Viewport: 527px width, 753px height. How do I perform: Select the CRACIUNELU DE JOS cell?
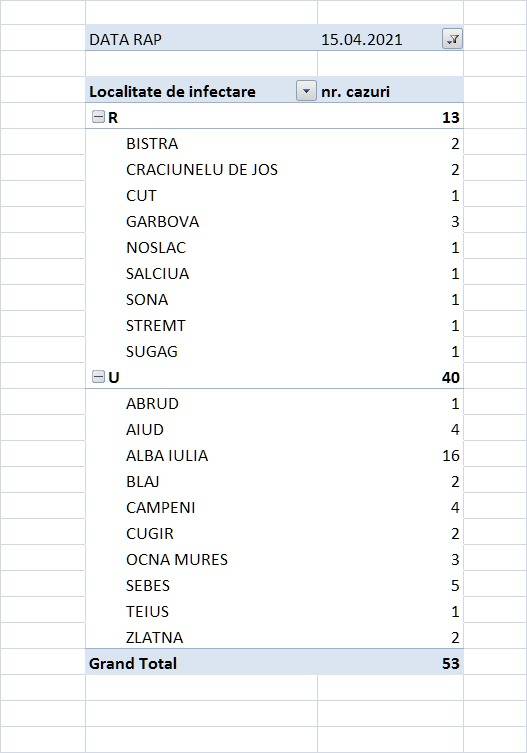[202, 169]
